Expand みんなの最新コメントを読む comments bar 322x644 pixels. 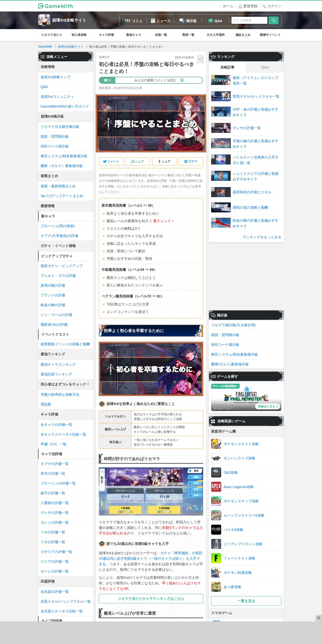151,80
